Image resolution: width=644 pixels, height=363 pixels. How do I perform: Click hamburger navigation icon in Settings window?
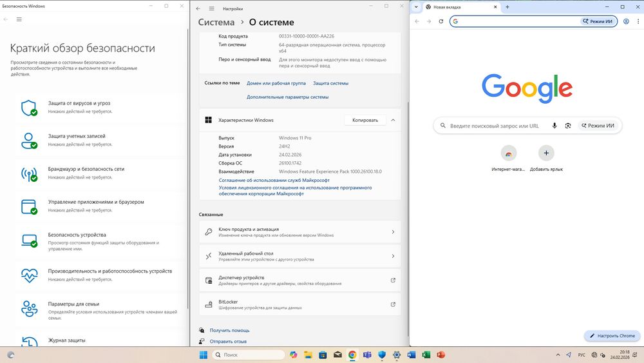coord(211,8)
